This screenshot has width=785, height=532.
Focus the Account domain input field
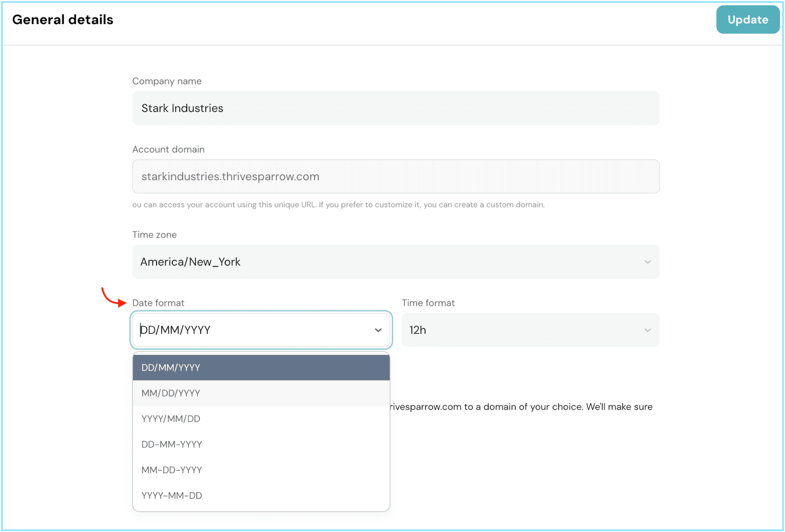tap(395, 176)
